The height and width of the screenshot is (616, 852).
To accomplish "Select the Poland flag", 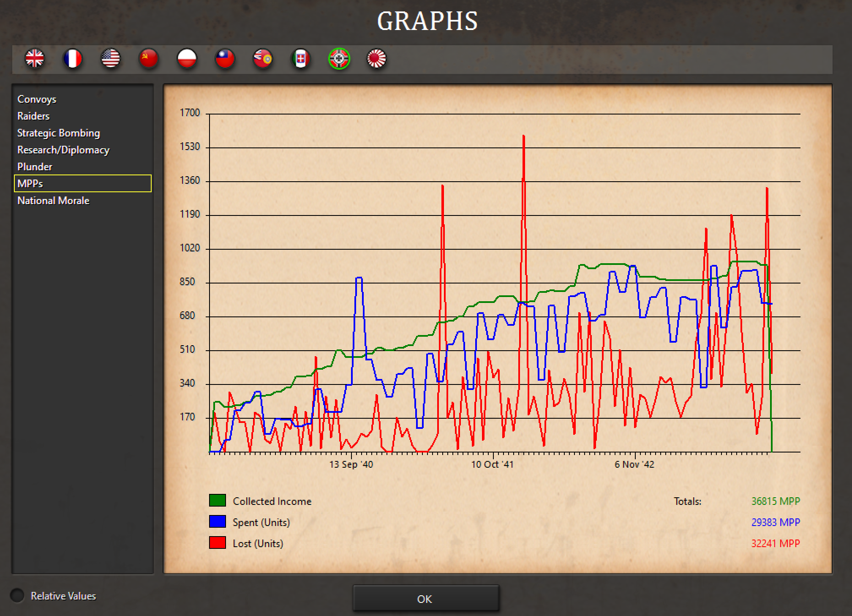I will click(x=187, y=59).
